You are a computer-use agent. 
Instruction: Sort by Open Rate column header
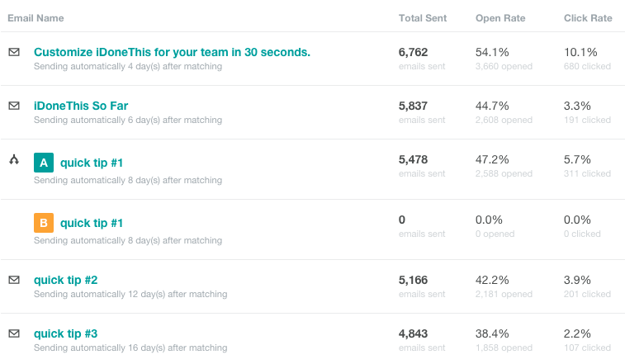500,18
